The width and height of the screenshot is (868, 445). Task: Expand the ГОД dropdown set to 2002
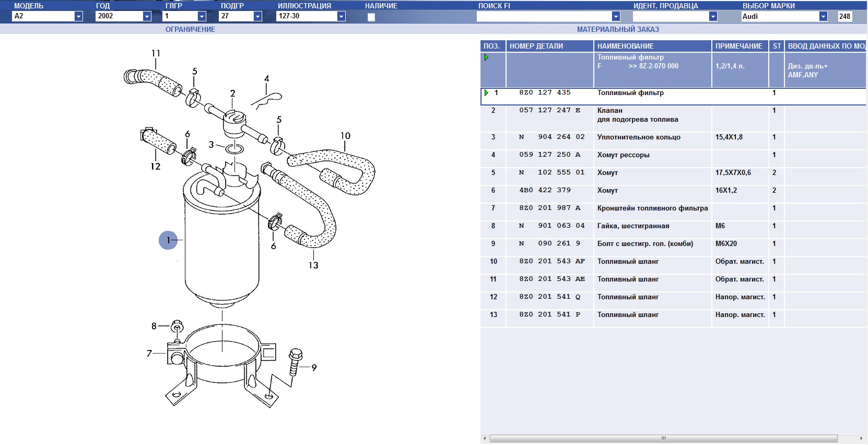147,16
